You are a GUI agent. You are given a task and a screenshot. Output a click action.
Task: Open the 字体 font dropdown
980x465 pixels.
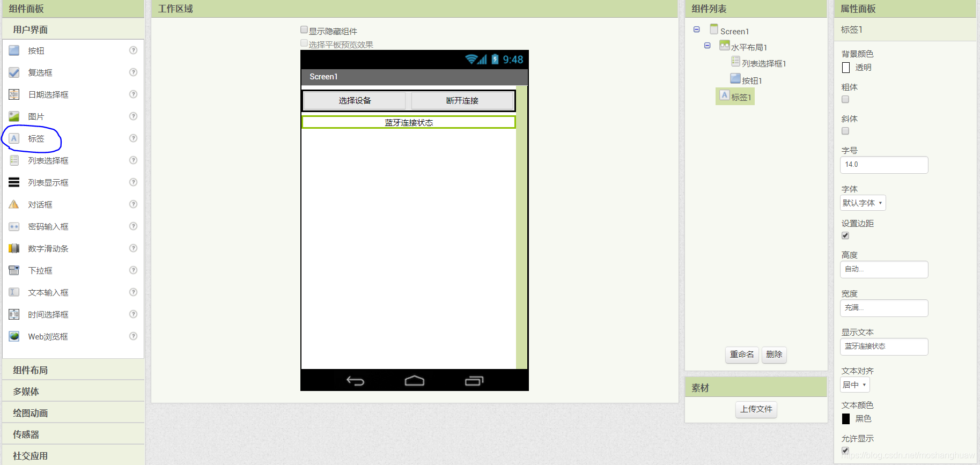pos(863,203)
